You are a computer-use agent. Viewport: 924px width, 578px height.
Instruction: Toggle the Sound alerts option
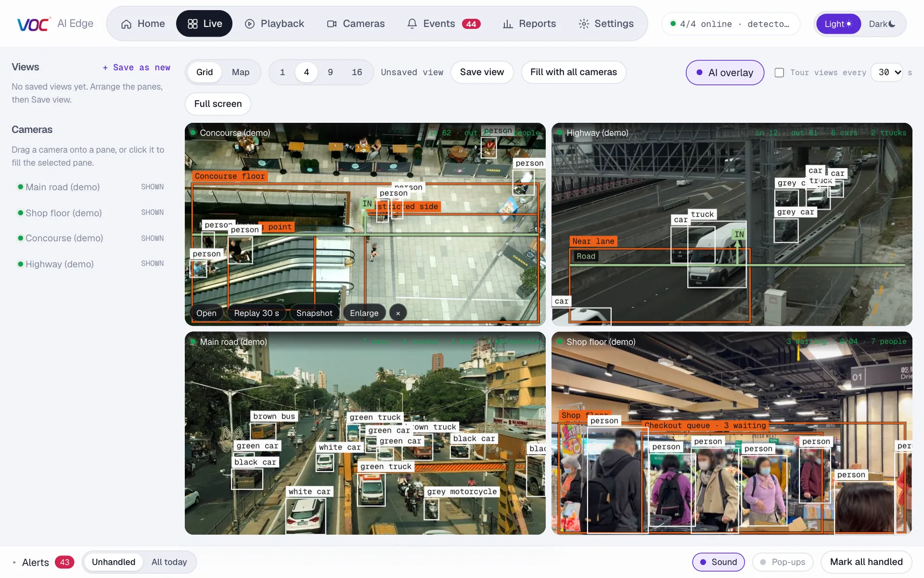click(x=719, y=562)
